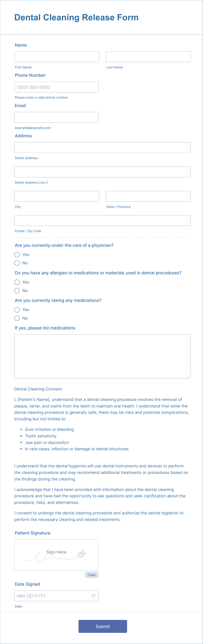203x644 pixels.
Task: Click the Phone Number field
Action: (57, 87)
